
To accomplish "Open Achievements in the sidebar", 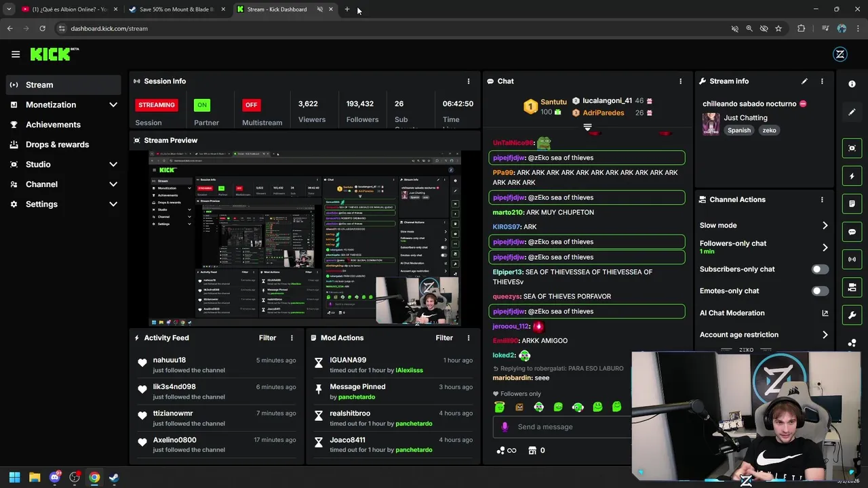I will pos(65,125).
